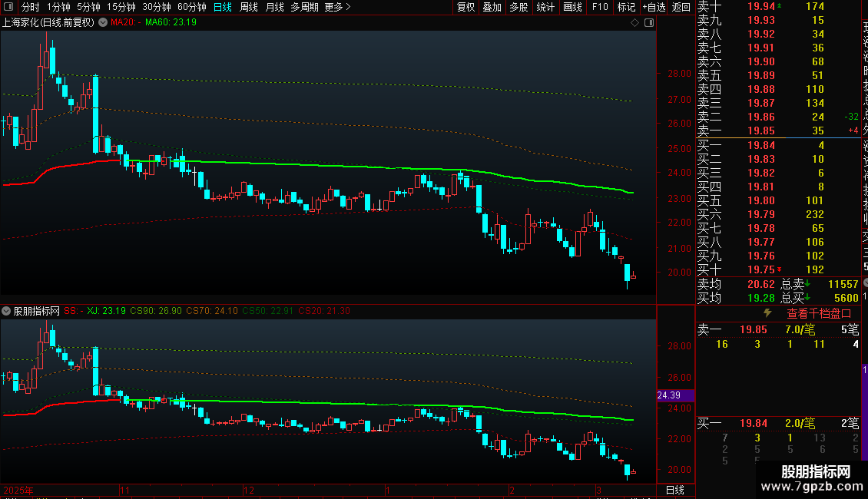Add stock to watchlist with +自选
This screenshot has width=868, height=499.
pyautogui.click(x=654, y=7)
